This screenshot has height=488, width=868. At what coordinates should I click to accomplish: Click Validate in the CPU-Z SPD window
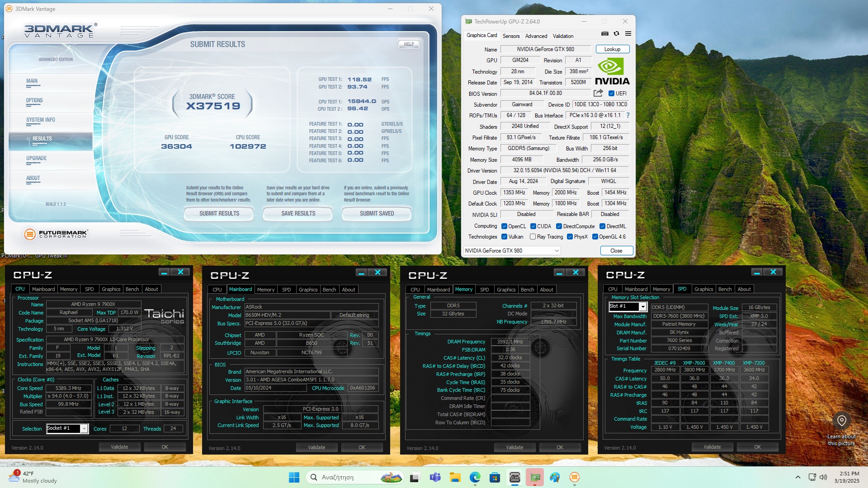pyautogui.click(x=712, y=447)
